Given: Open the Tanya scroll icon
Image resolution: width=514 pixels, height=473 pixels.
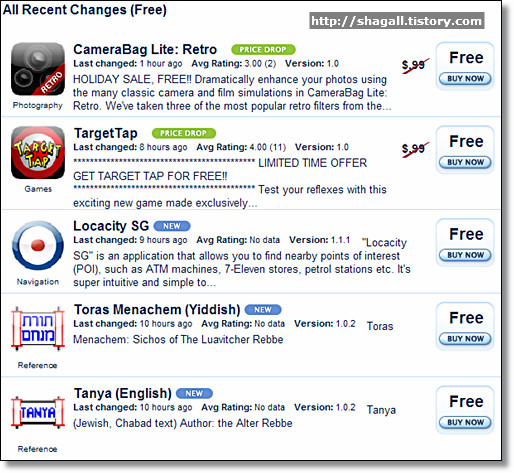Looking at the screenshot, I should pos(38,412).
